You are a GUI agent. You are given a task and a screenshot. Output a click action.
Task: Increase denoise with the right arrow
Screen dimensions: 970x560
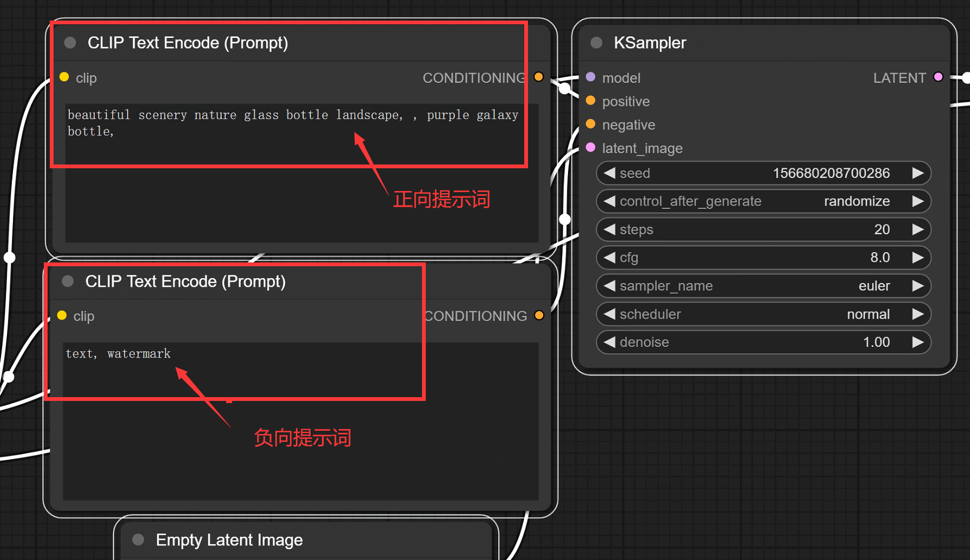918,342
